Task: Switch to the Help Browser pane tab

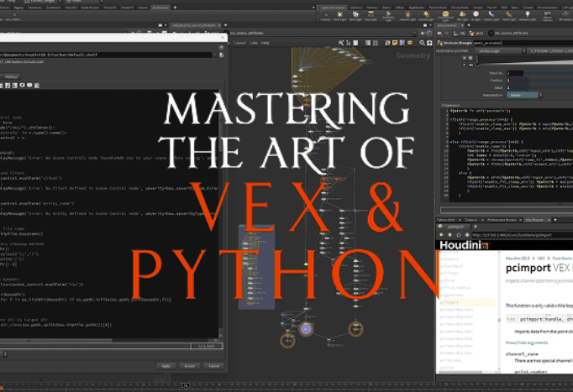Action: pyautogui.click(x=534, y=220)
